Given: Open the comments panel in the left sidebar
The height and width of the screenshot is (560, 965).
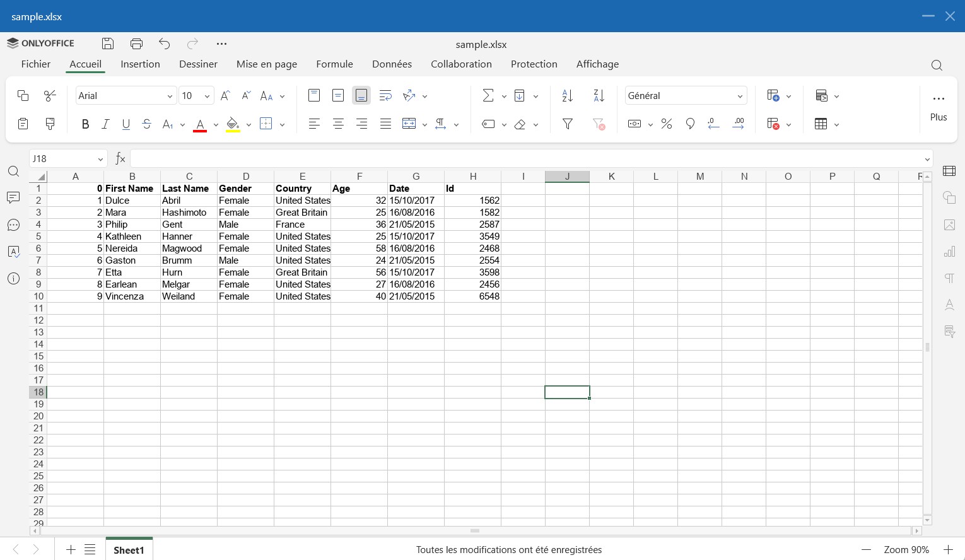Looking at the screenshot, I should 13,198.
